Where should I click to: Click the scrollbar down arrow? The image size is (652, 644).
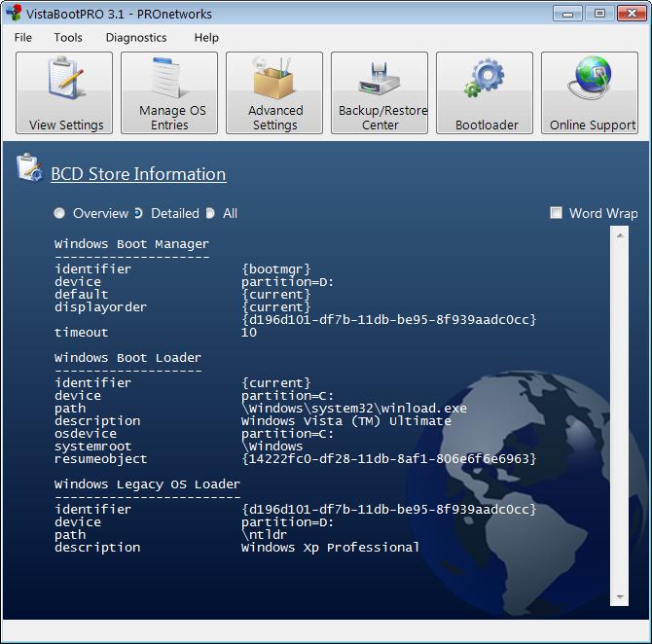click(x=620, y=597)
